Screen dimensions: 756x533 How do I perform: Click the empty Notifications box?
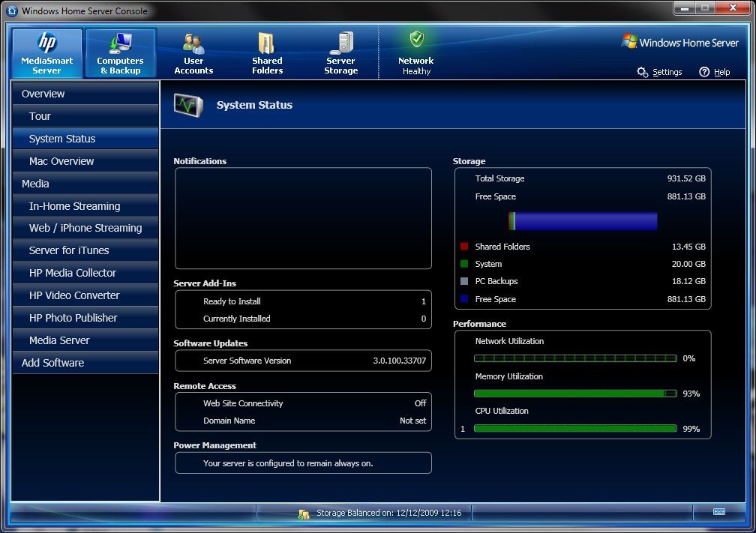[303, 218]
